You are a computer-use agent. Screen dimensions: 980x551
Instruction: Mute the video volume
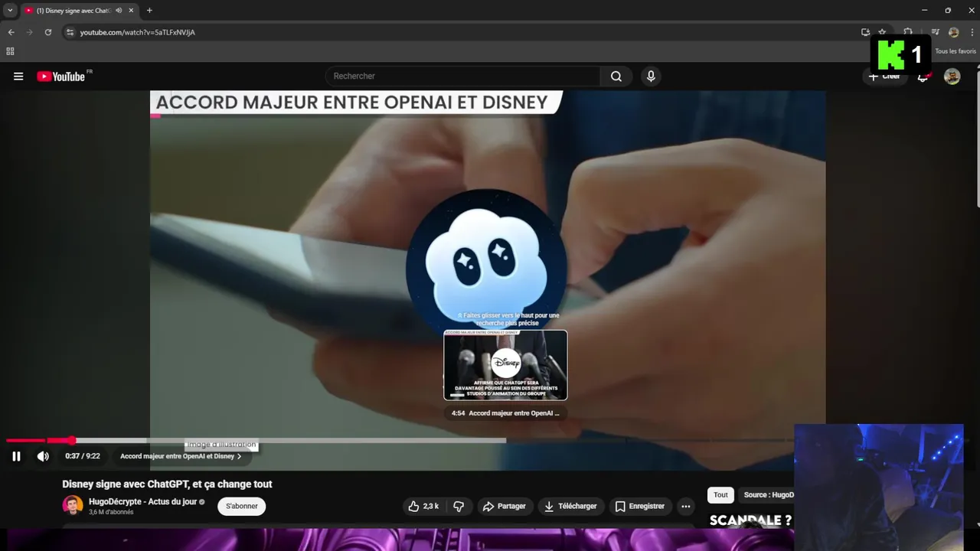pyautogui.click(x=43, y=456)
